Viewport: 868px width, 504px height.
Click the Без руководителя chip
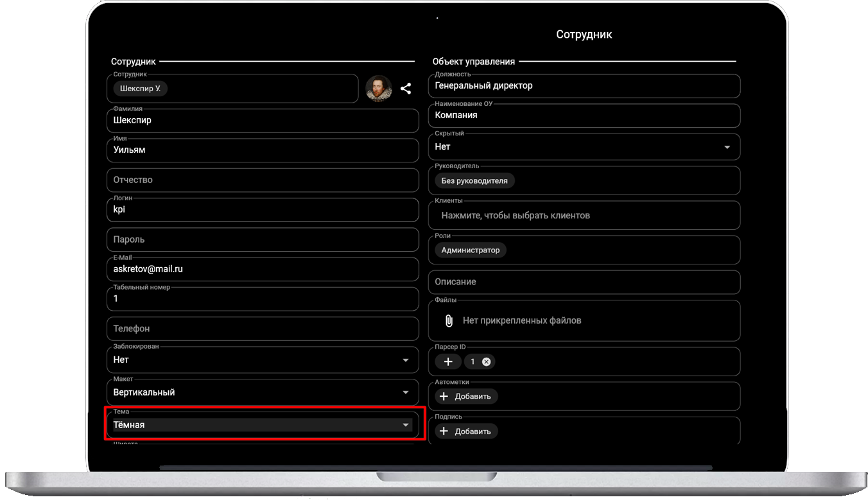(x=474, y=181)
